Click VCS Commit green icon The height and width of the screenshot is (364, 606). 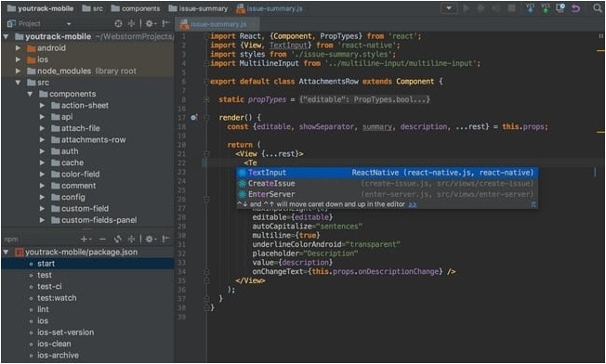[545, 8]
